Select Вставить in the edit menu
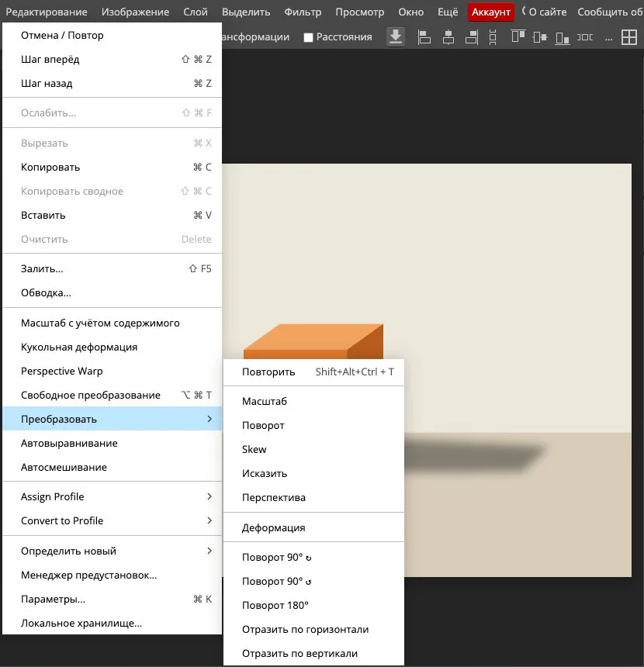This screenshot has height=667, width=644. (x=113, y=216)
